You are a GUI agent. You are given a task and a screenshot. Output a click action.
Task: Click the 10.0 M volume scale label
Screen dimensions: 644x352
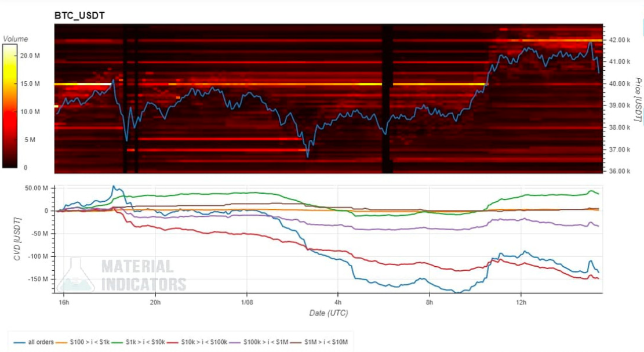30,111
